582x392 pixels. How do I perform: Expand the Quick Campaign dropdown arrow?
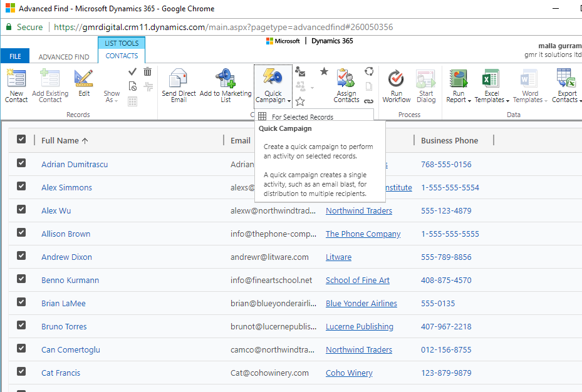[x=289, y=100]
